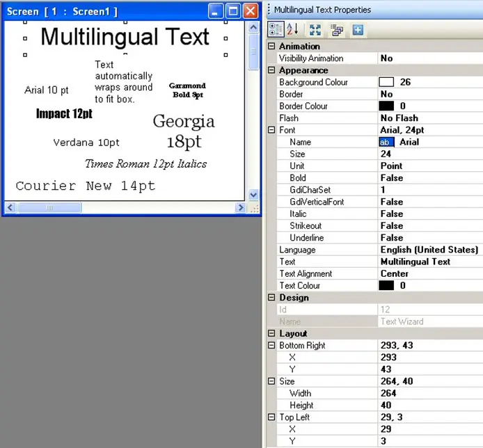Viewport: 483px width, 448px height.
Task: Click the Alphabetical sort A-Z icon
Action: click(x=292, y=29)
